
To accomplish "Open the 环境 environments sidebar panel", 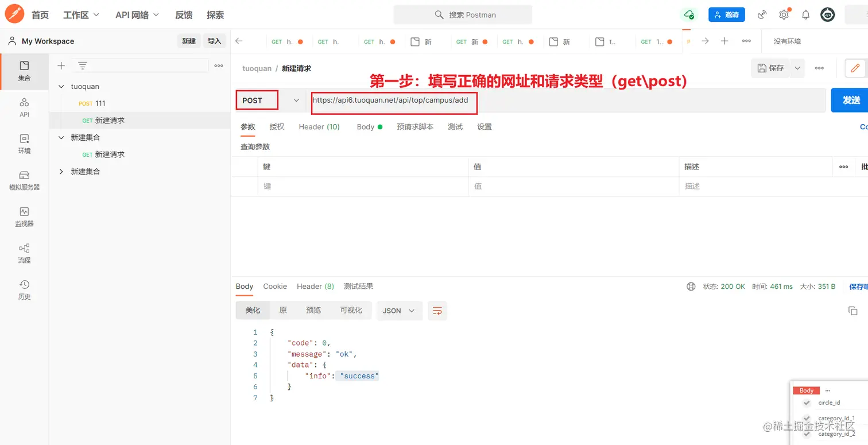I will click(x=24, y=144).
